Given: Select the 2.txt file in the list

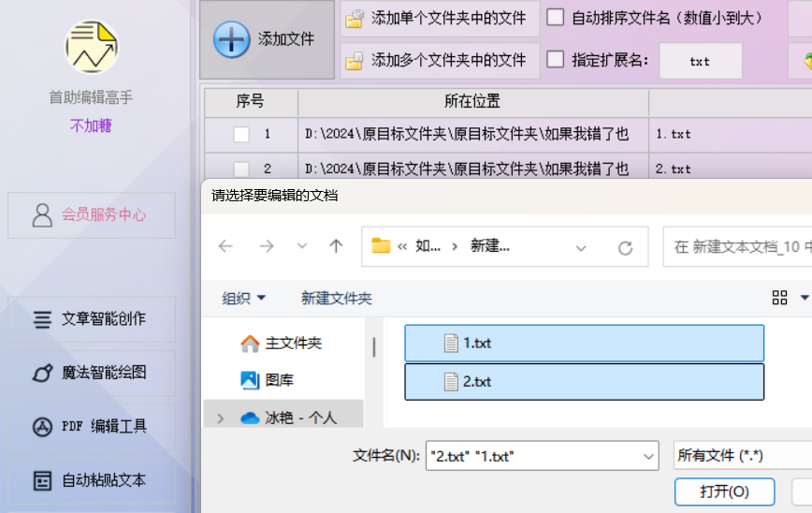Looking at the screenshot, I should (584, 382).
